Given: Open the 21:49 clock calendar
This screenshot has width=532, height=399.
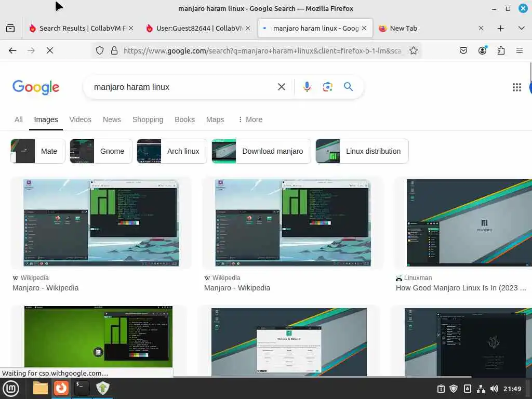Looking at the screenshot, I should 512,389.
